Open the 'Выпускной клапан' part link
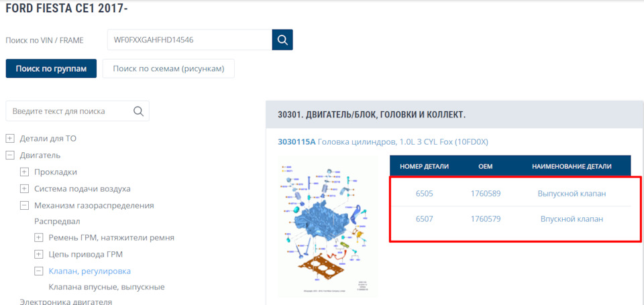Viewport: 644px width, 305px height. click(572, 194)
